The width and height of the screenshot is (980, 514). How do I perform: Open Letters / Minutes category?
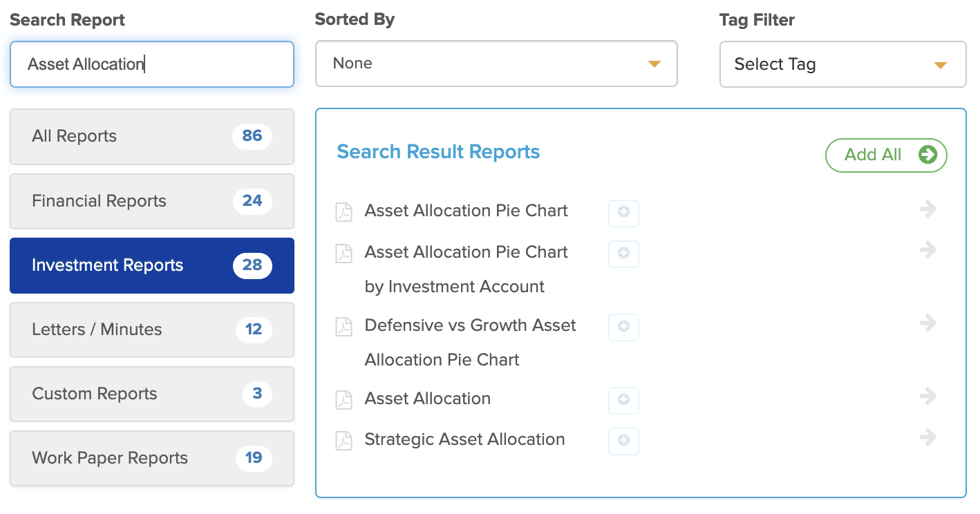click(152, 330)
